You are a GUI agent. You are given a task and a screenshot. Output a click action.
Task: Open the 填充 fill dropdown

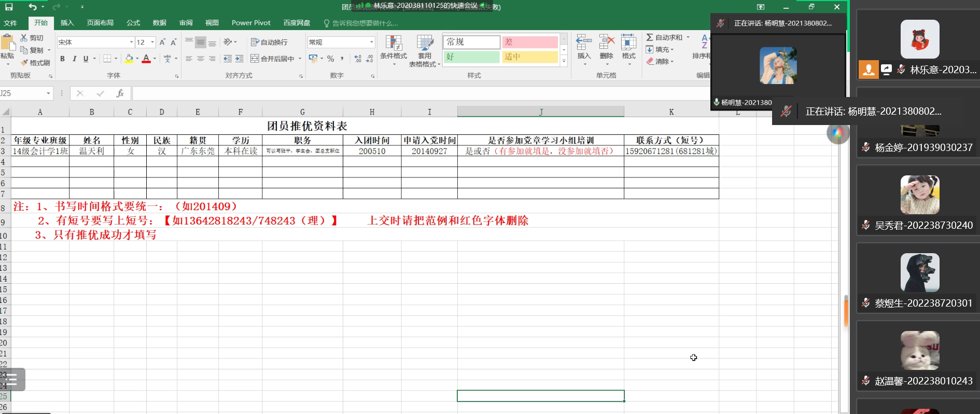[660, 49]
